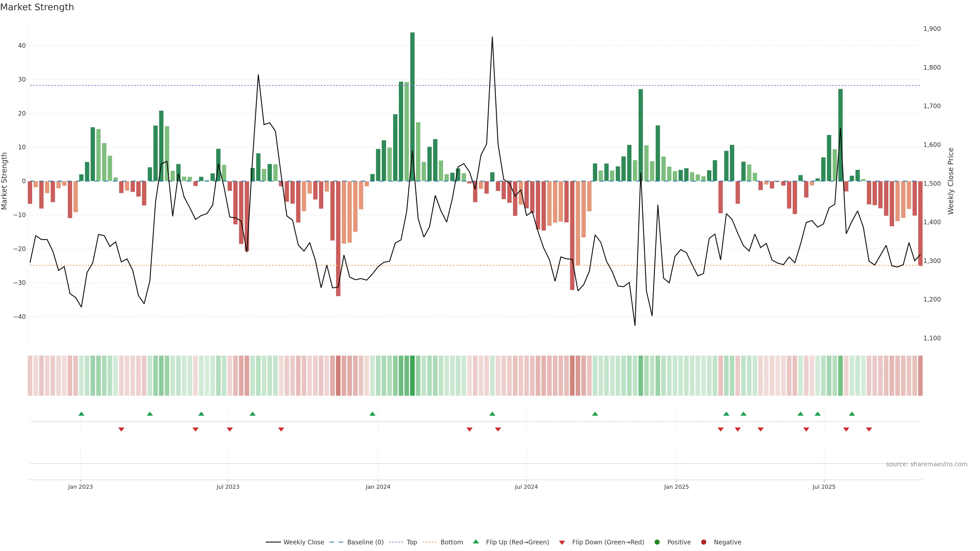The width and height of the screenshot is (980, 551).
Task: Click the Market Strength chart title
Action: [x=37, y=7]
